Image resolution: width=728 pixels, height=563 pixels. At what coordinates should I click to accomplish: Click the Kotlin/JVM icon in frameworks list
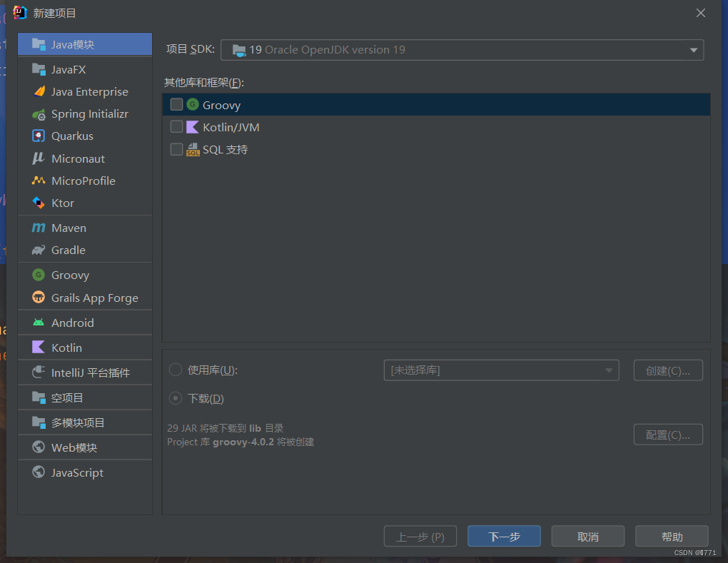coord(193,127)
